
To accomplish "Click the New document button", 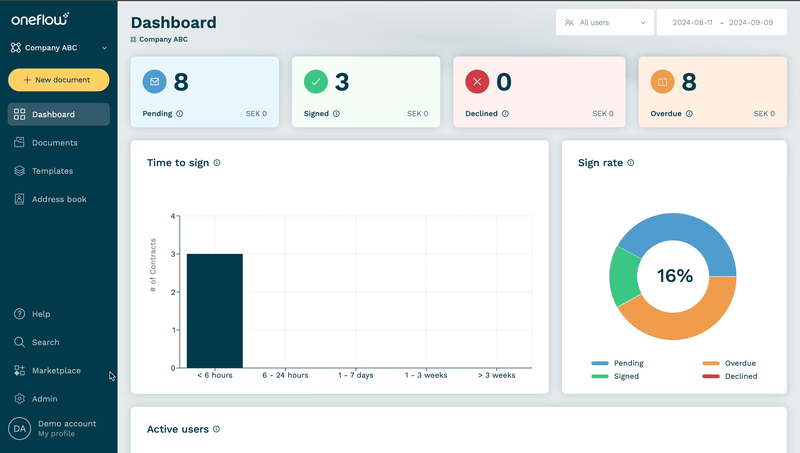I will tap(58, 80).
